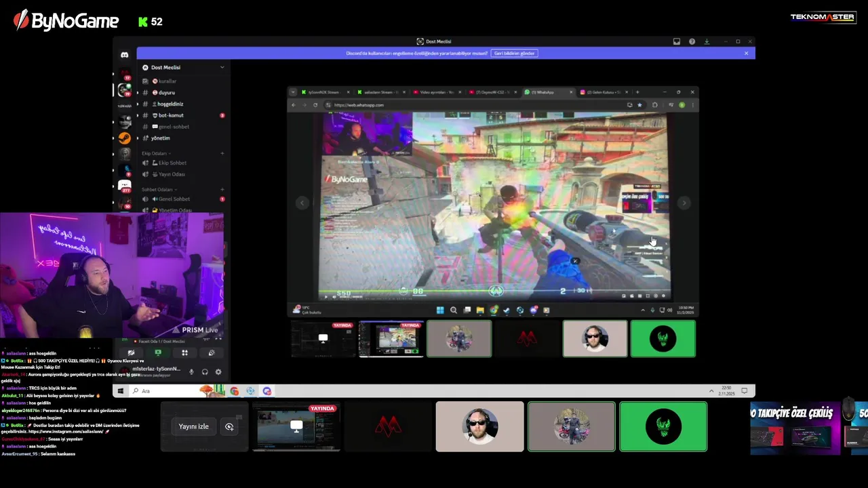Click bookmark star in shared browser address bar

pos(639,105)
